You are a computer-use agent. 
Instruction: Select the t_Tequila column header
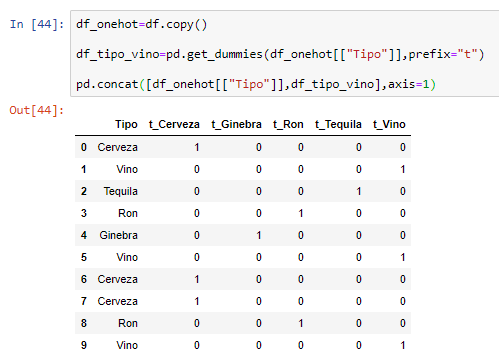[x=338, y=124]
